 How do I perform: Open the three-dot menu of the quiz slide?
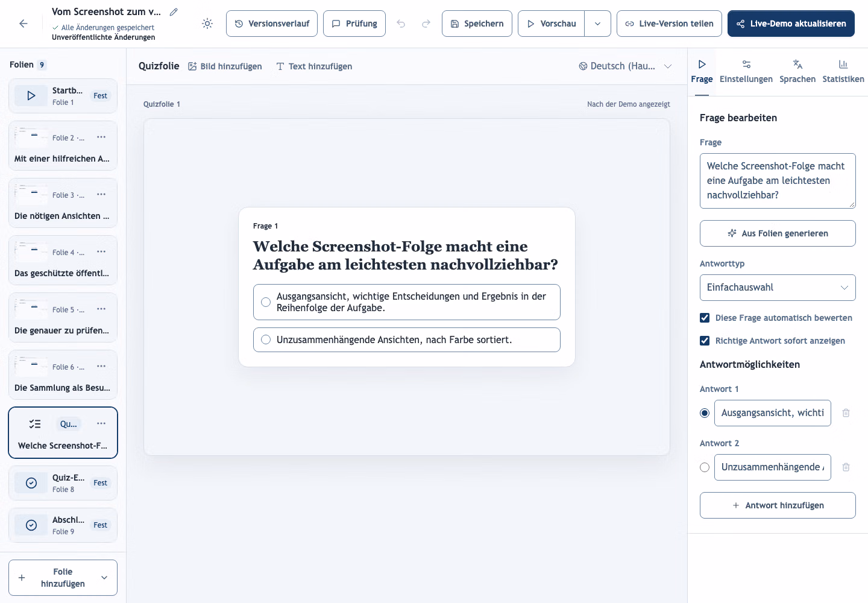[x=101, y=424]
